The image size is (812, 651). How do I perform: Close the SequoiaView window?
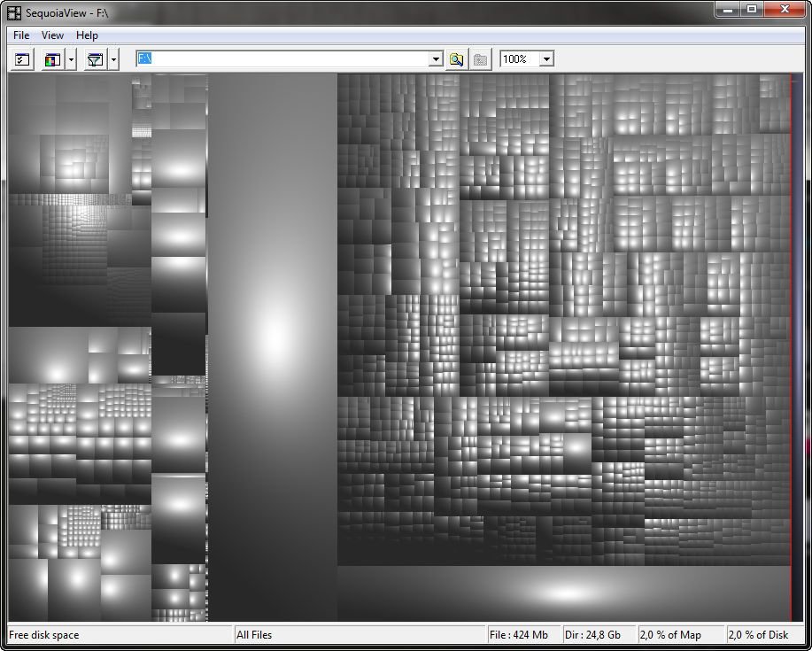coord(785,9)
